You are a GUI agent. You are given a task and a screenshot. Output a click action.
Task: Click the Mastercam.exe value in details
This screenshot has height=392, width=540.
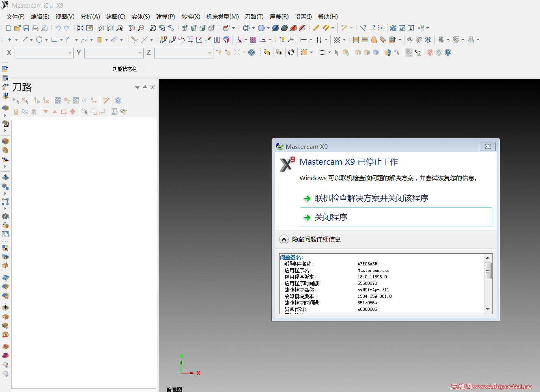click(x=373, y=271)
